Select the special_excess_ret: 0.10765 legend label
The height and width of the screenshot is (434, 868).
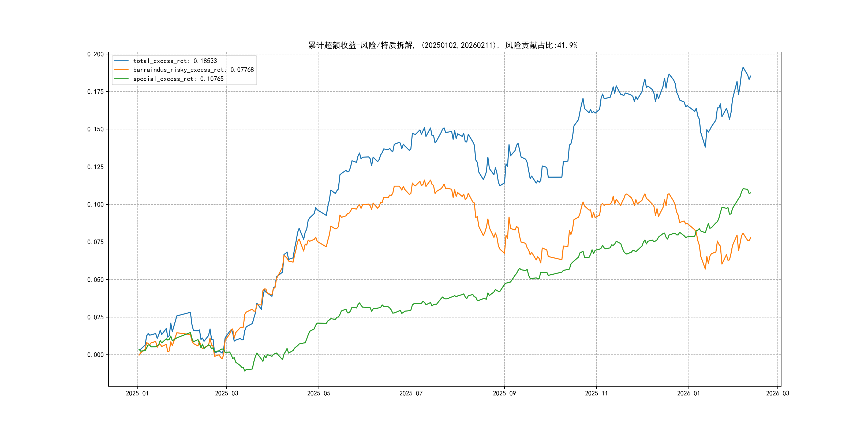coord(178,79)
